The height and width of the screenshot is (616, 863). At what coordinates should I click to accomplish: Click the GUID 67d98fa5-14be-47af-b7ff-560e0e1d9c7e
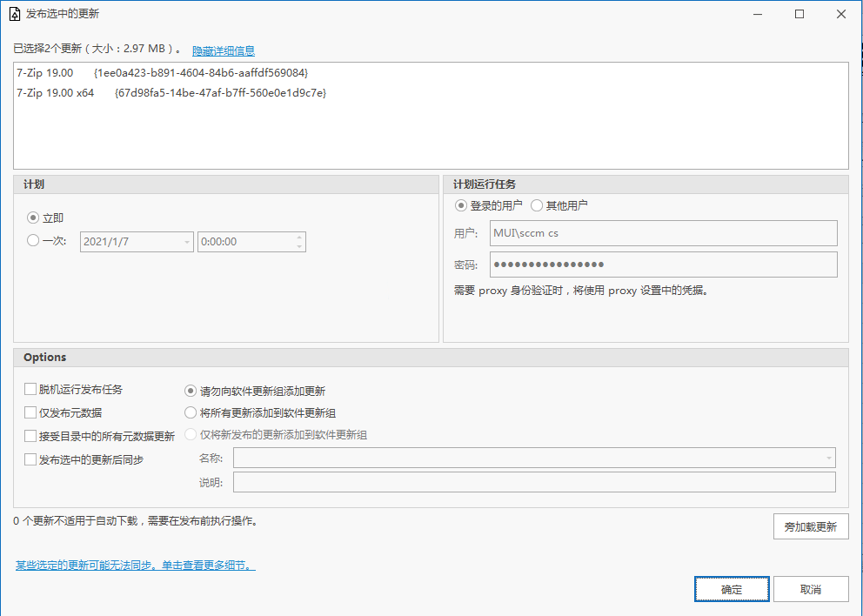(x=221, y=93)
